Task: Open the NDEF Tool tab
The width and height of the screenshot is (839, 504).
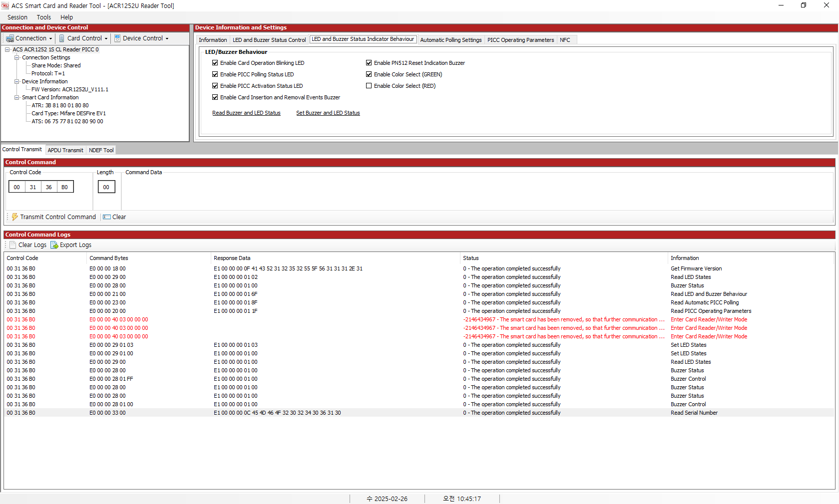Action: [101, 150]
